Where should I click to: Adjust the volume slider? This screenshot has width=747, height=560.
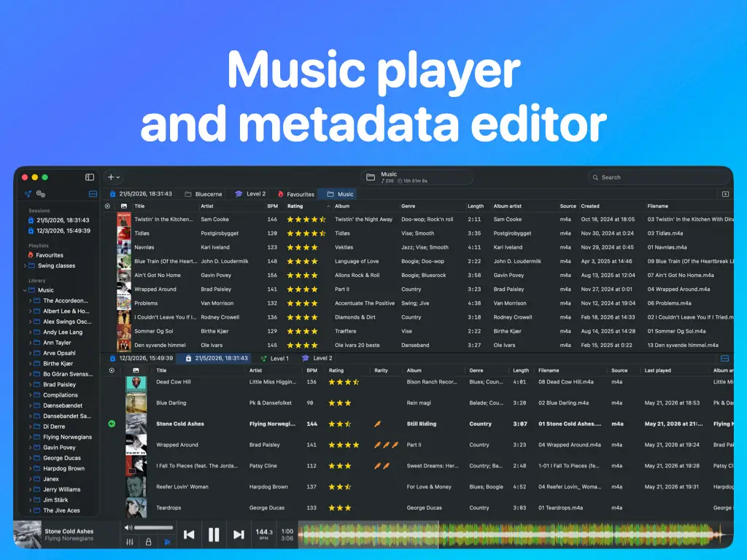pyautogui.click(x=153, y=528)
